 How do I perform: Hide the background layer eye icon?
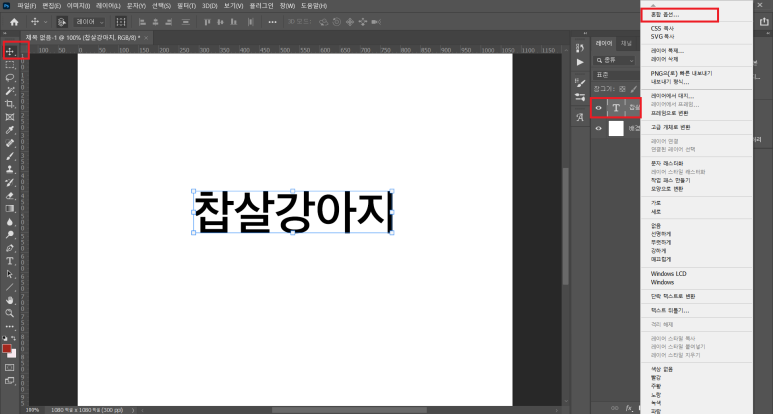click(x=599, y=129)
